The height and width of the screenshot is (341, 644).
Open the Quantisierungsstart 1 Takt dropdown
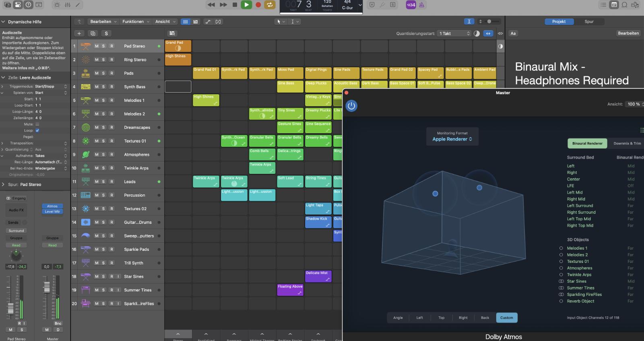click(454, 33)
